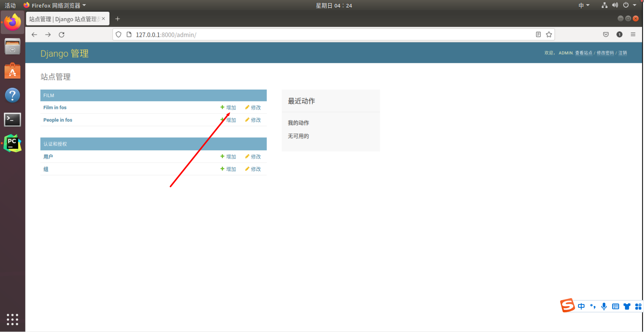
Task: Open Sogou skin shirt icon
Action: 627,306
